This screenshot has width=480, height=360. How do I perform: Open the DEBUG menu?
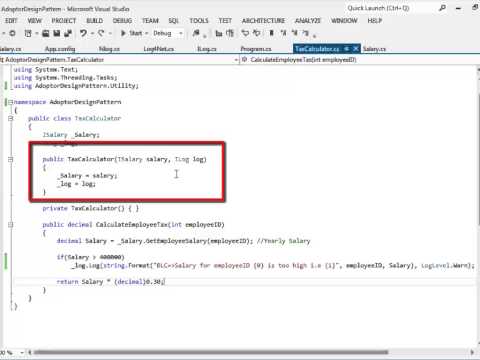[122, 21]
